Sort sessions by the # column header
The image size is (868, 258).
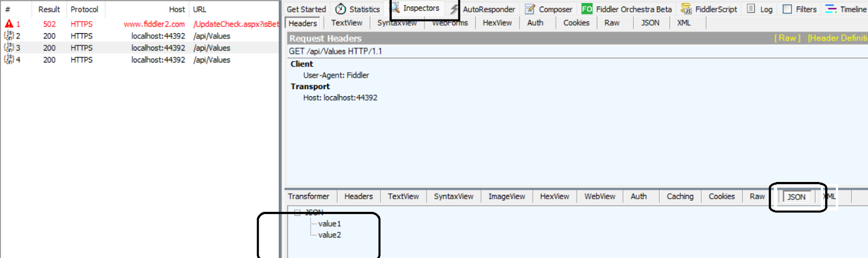(x=16, y=9)
